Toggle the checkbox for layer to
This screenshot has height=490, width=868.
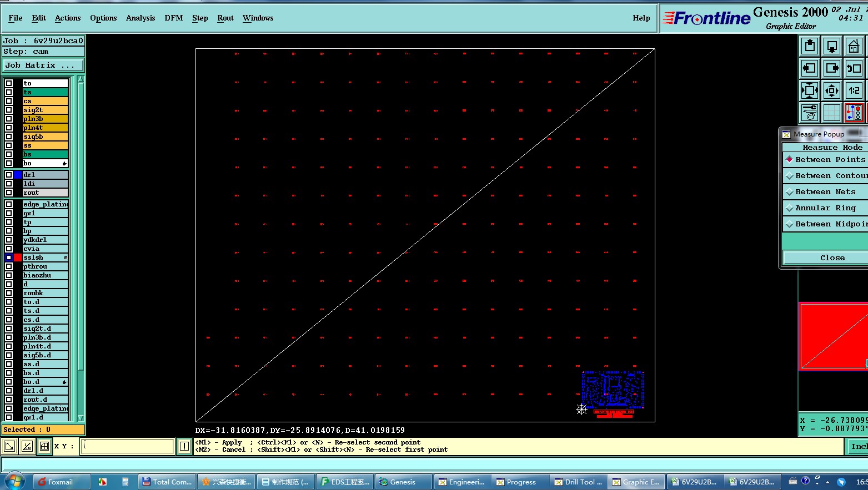pos(9,83)
